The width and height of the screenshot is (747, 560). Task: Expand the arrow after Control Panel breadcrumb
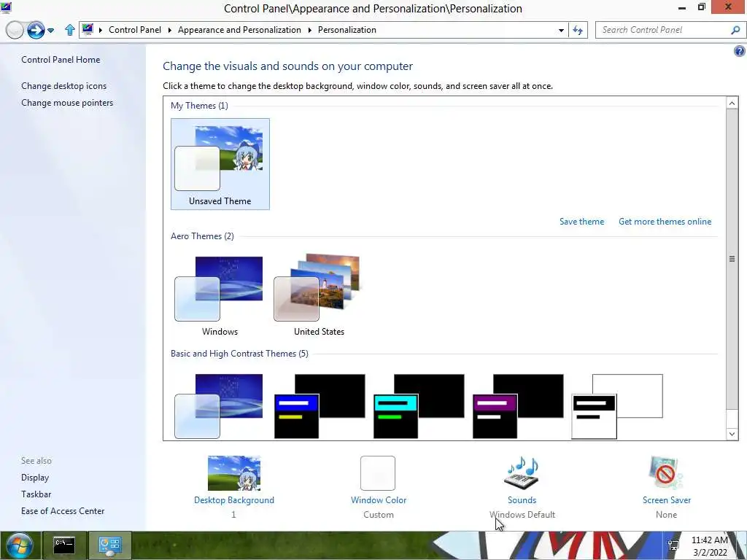pyautogui.click(x=169, y=30)
